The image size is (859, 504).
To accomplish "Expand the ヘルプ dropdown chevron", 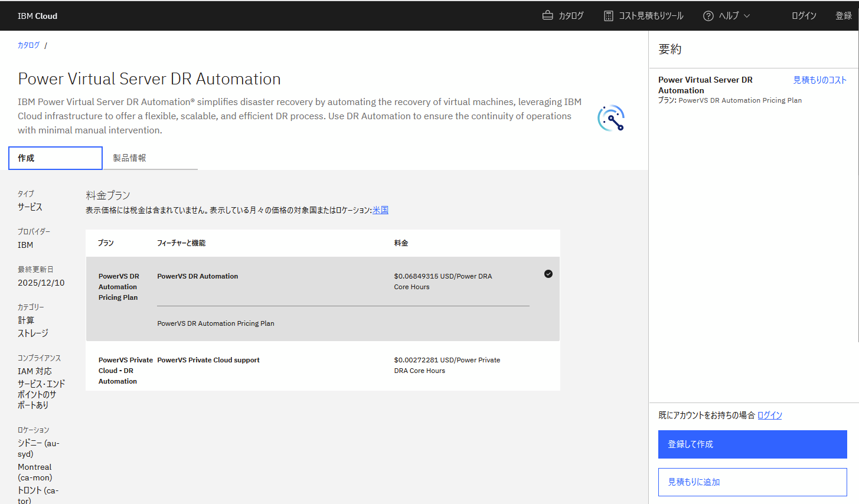I will point(747,16).
